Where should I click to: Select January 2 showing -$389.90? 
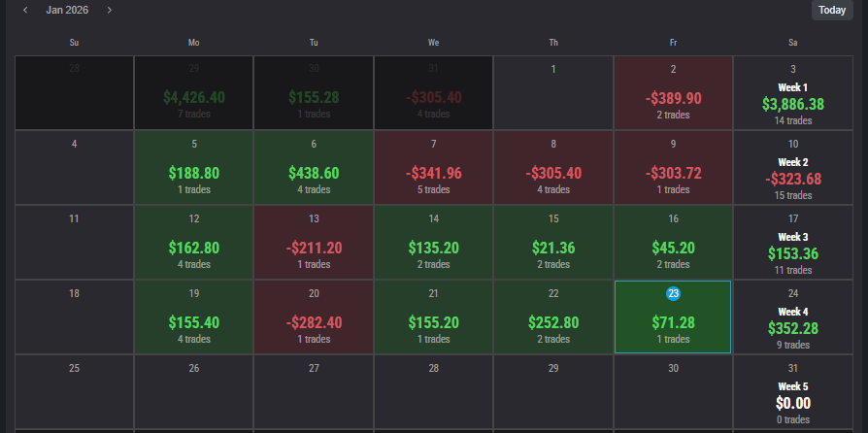point(673,93)
